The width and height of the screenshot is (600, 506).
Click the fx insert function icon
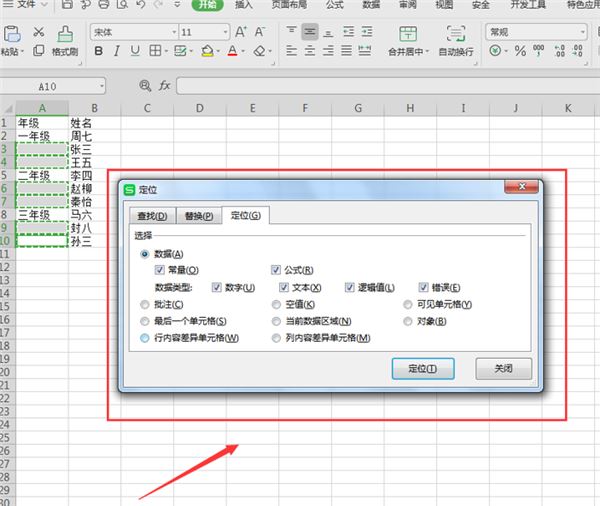165,85
